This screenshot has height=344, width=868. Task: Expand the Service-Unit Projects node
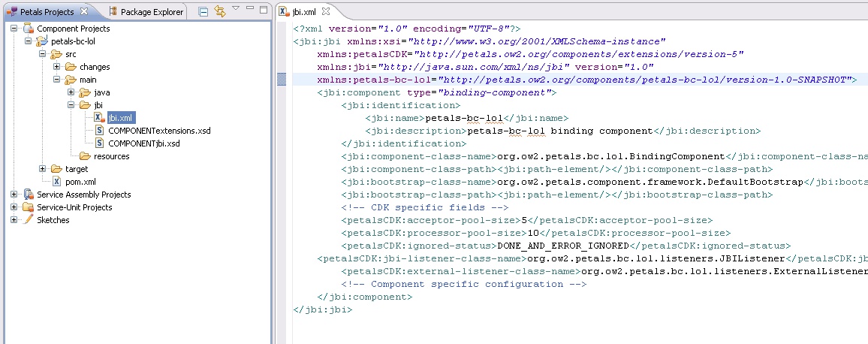pos(14,207)
